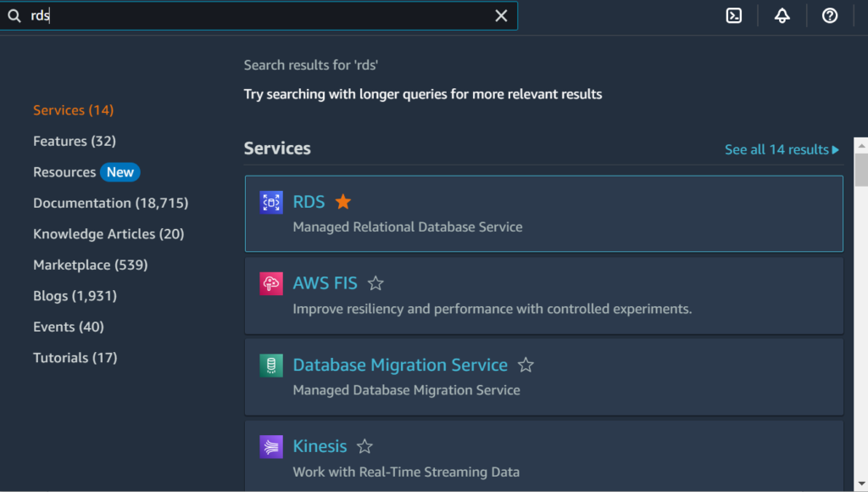The image size is (868, 492).
Task: Favorite Kinesis with its star
Action: click(x=364, y=446)
